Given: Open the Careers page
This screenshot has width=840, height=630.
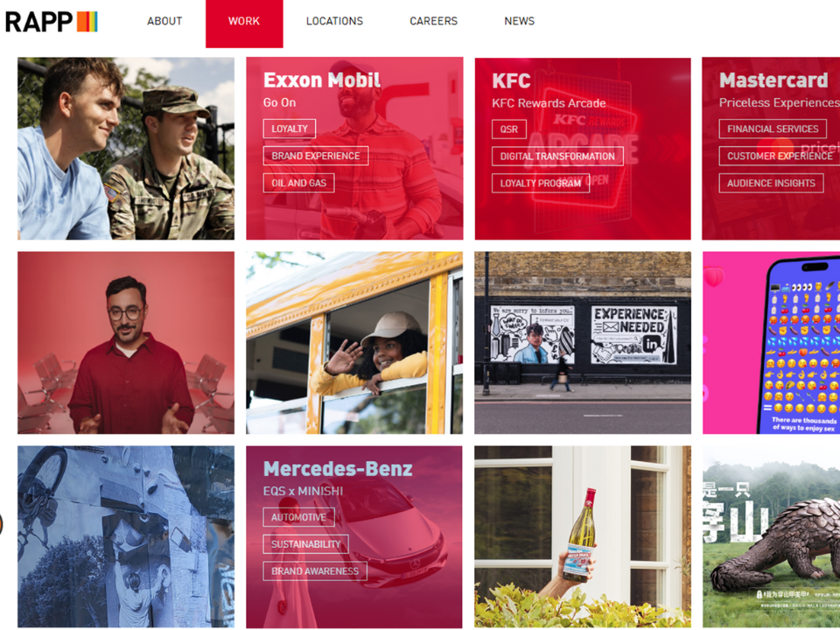Looking at the screenshot, I should (433, 21).
